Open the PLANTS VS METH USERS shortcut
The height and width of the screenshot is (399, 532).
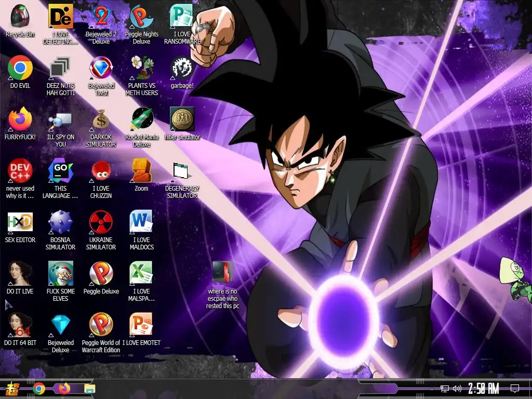(141, 68)
